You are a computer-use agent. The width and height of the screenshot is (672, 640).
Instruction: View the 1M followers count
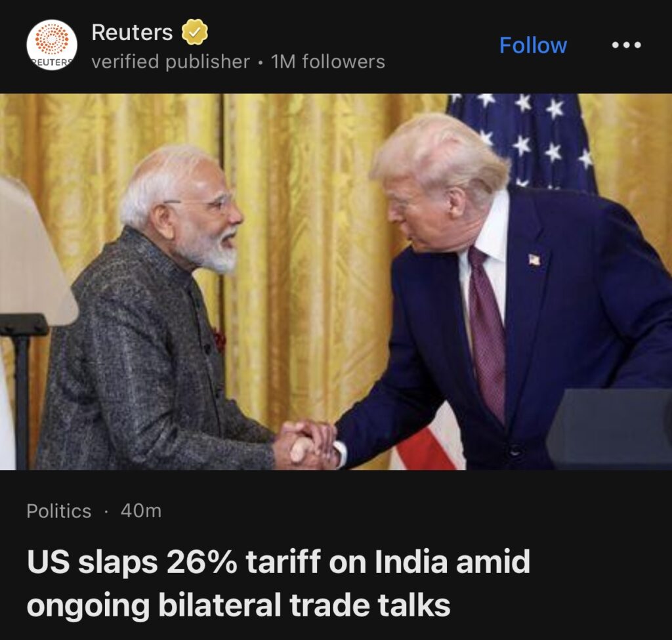(328, 62)
